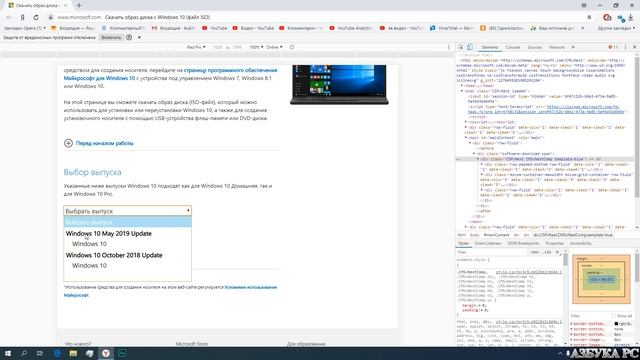The height and width of the screenshot is (360, 640).
Task: Open Task View on the taskbar
Action: [x=40, y=353]
